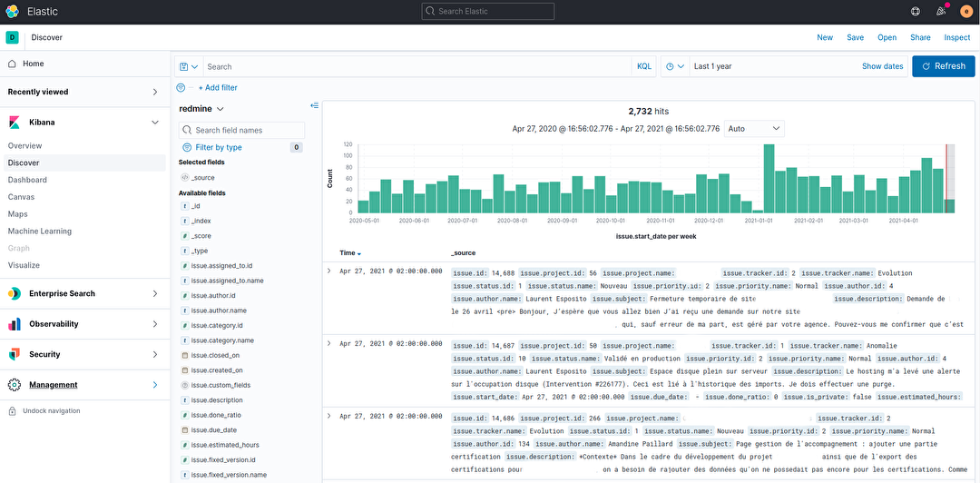Select the issue.category.name field
980x483 pixels.
(x=222, y=341)
